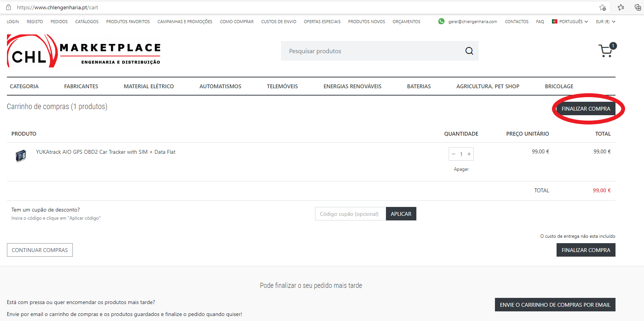Image resolution: width=644 pixels, height=321 pixels.
Task: Click the browser address bar URL
Action: (x=57, y=7)
